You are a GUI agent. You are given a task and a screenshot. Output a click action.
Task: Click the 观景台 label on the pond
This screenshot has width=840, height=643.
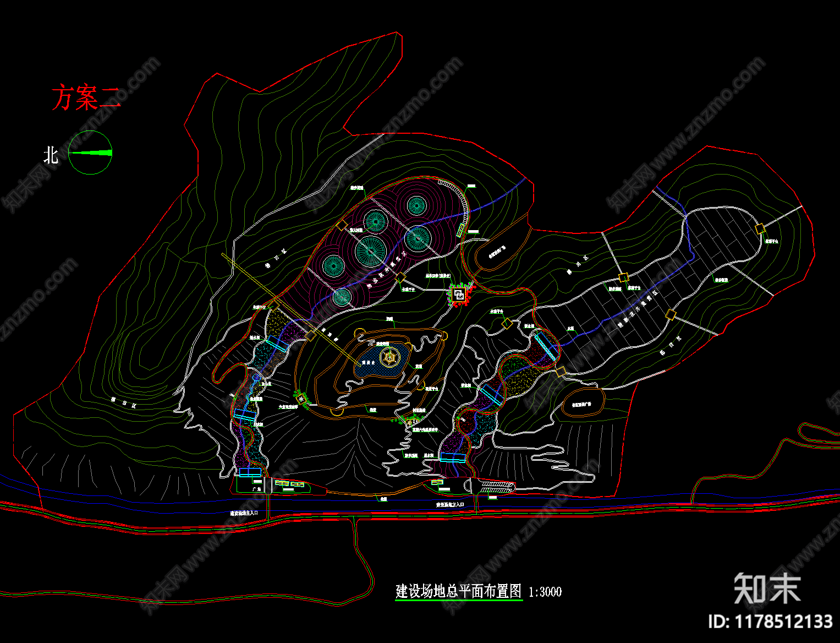pyautogui.click(x=368, y=363)
